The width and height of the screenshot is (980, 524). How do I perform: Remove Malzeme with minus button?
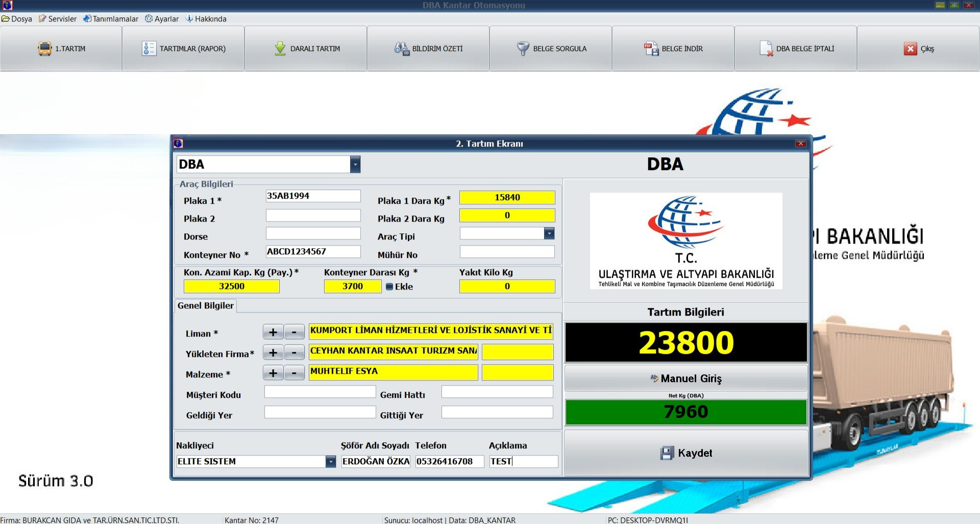point(294,373)
